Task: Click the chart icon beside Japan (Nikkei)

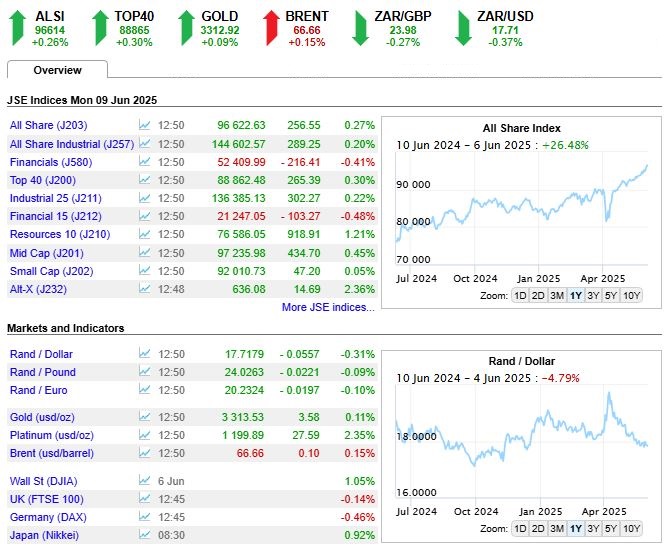Action: [x=145, y=535]
